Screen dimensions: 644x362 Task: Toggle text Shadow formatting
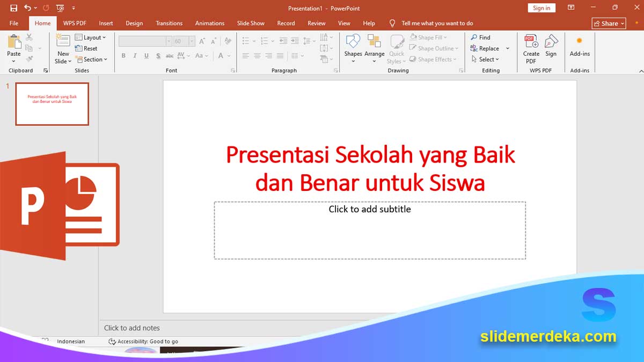(x=158, y=56)
